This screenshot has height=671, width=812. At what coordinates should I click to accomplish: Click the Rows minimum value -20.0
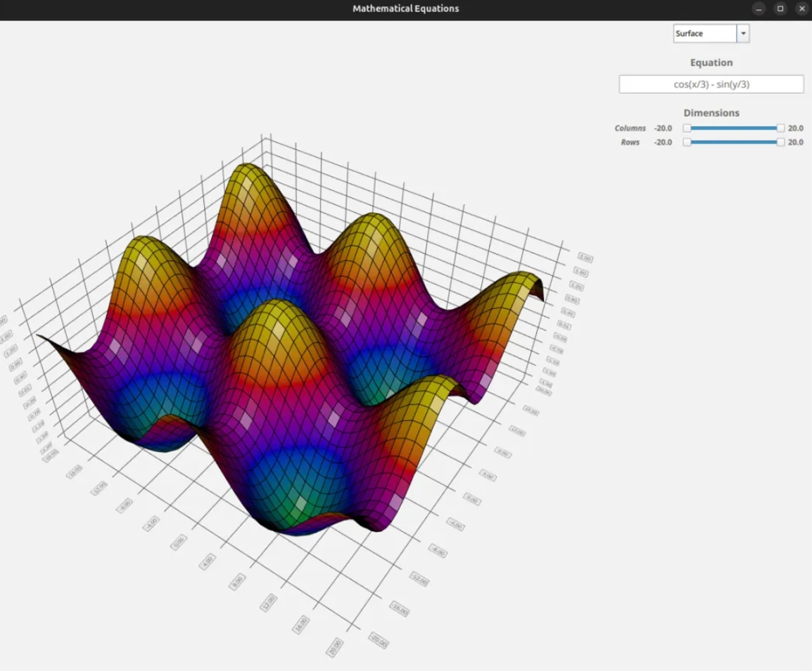pos(663,142)
